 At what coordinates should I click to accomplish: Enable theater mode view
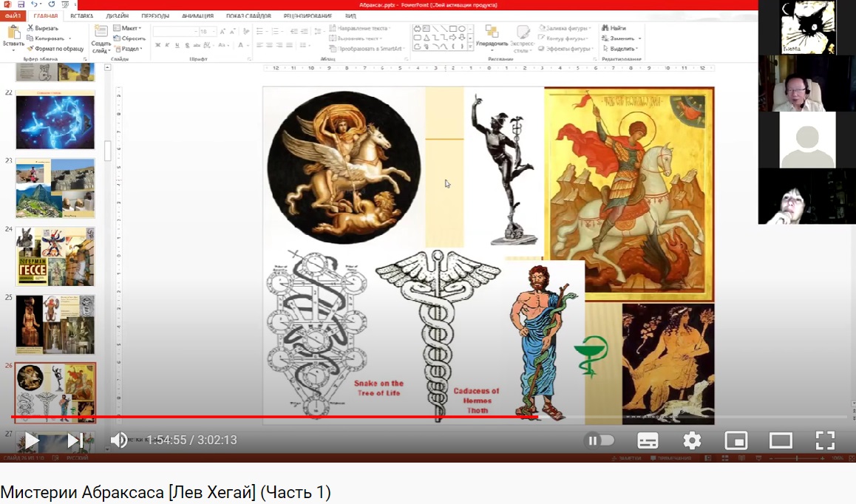pyautogui.click(x=781, y=440)
